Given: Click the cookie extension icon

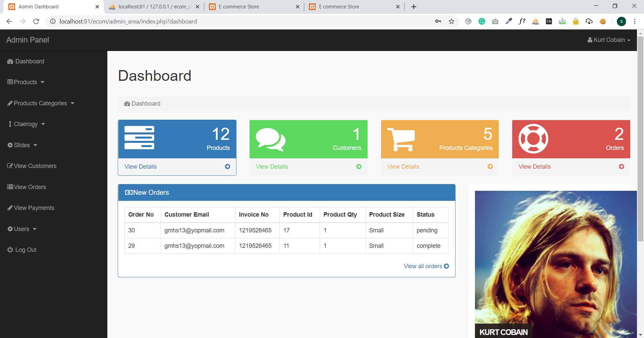Looking at the screenshot, I should click(x=602, y=21).
